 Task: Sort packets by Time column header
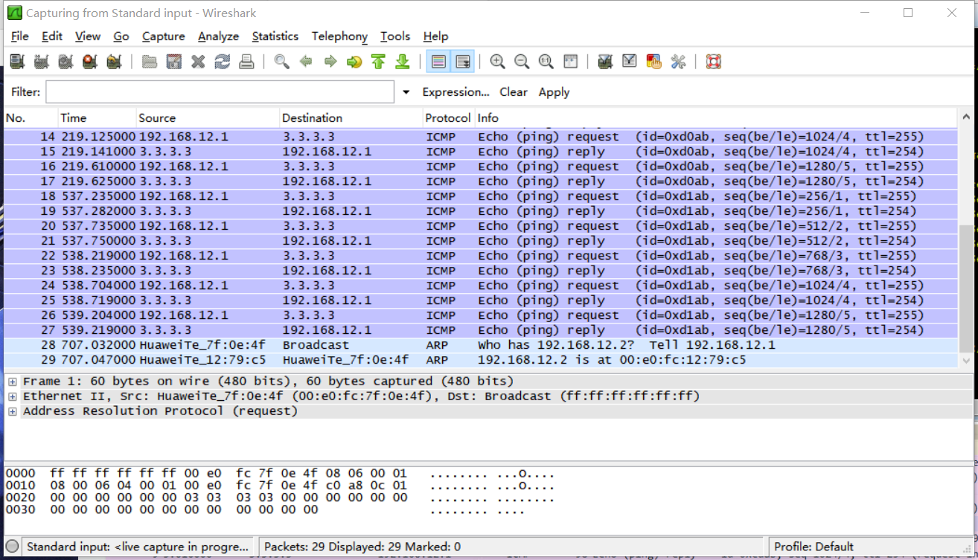coord(97,118)
